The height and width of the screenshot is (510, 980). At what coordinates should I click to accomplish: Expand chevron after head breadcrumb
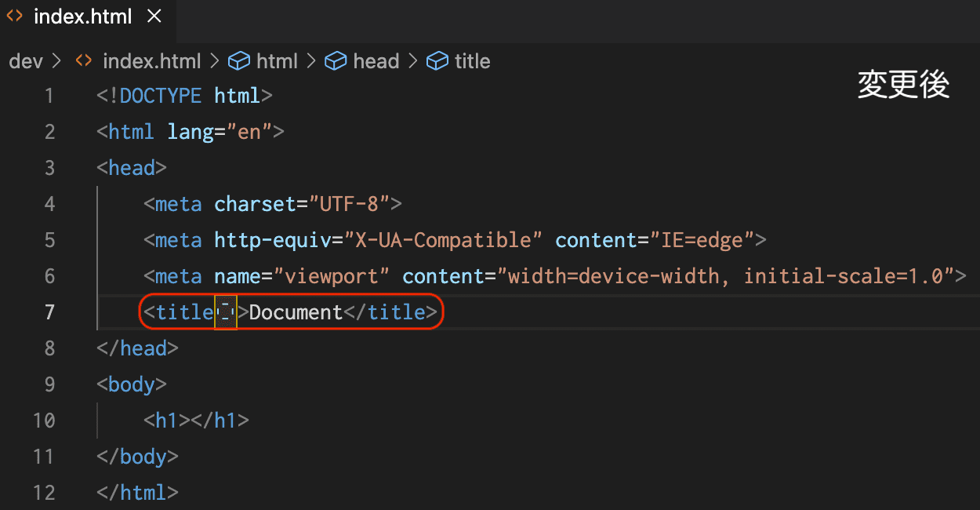(412, 61)
